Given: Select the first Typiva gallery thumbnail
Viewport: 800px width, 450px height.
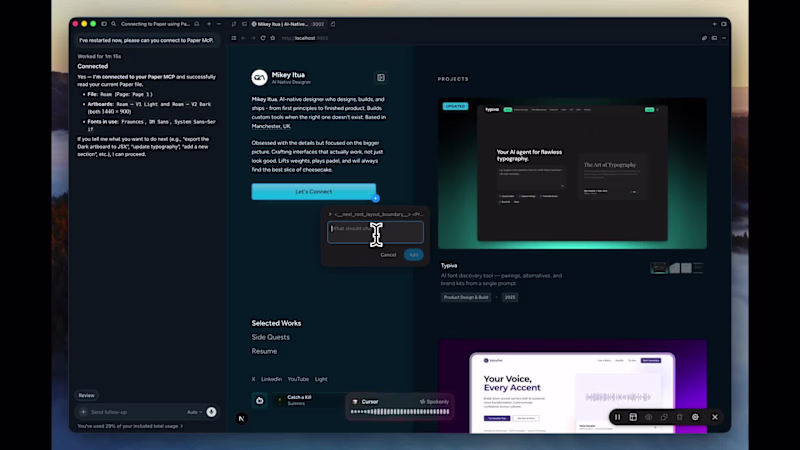Looking at the screenshot, I should pyautogui.click(x=659, y=268).
